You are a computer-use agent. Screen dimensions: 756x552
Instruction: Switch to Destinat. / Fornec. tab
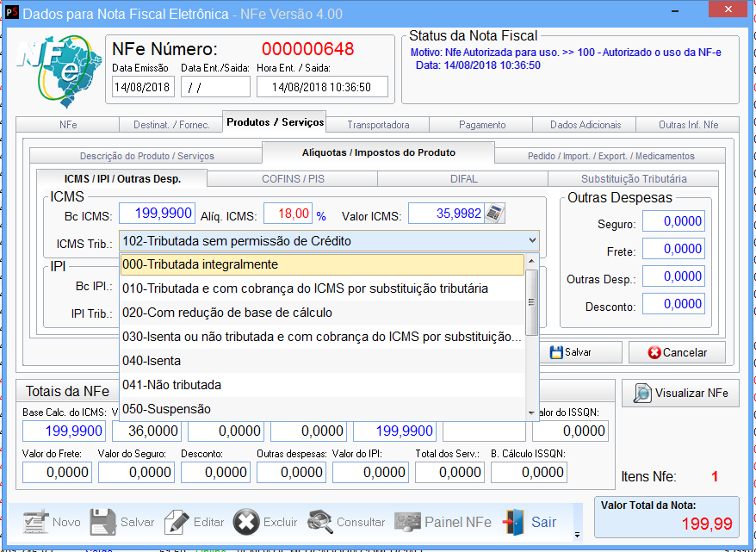click(x=171, y=124)
